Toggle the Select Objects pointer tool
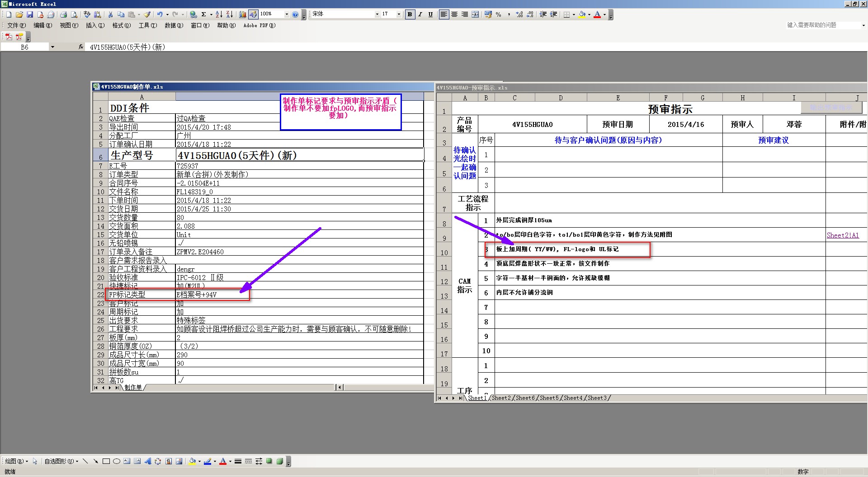This screenshot has width=868, height=477. click(x=35, y=461)
